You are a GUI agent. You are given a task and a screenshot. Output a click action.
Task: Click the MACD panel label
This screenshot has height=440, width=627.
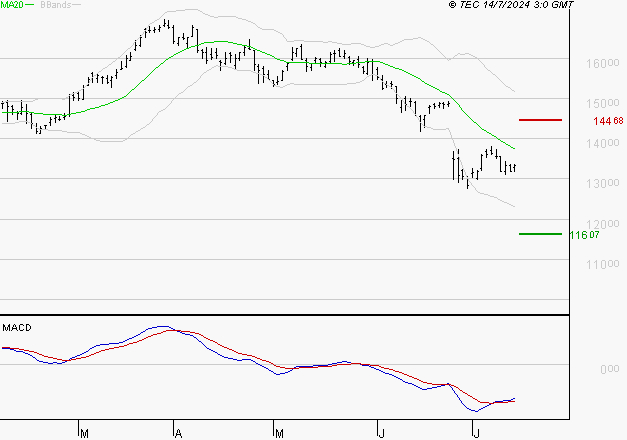tap(17, 328)
